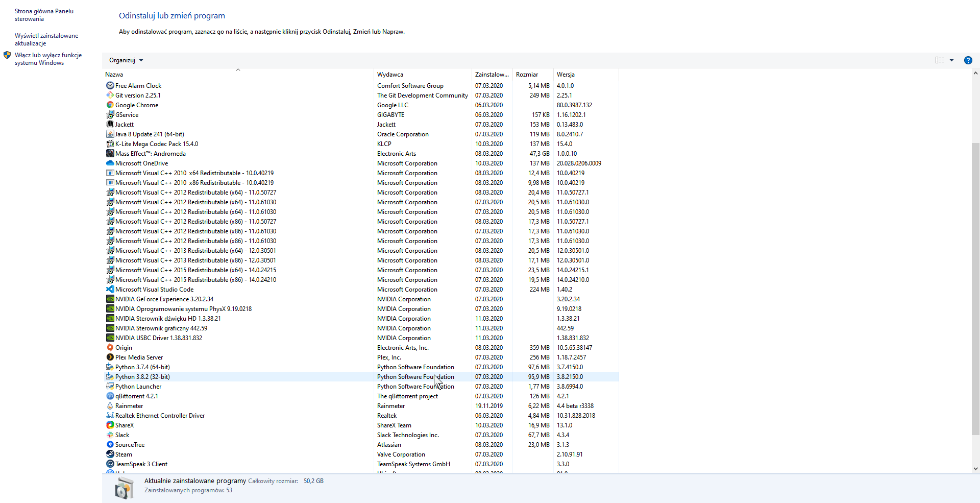Select the Microsoft Visual Studio Code icon

tap(110, 290)
